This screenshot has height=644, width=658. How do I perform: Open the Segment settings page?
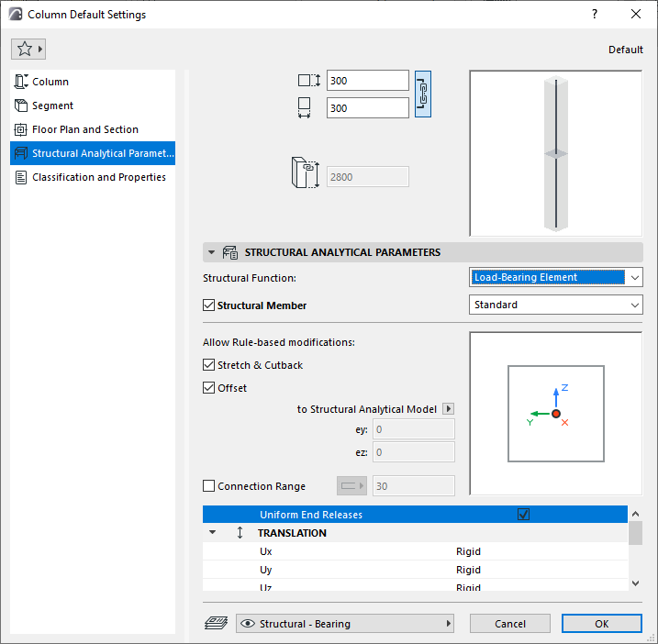tap(93, 105)
